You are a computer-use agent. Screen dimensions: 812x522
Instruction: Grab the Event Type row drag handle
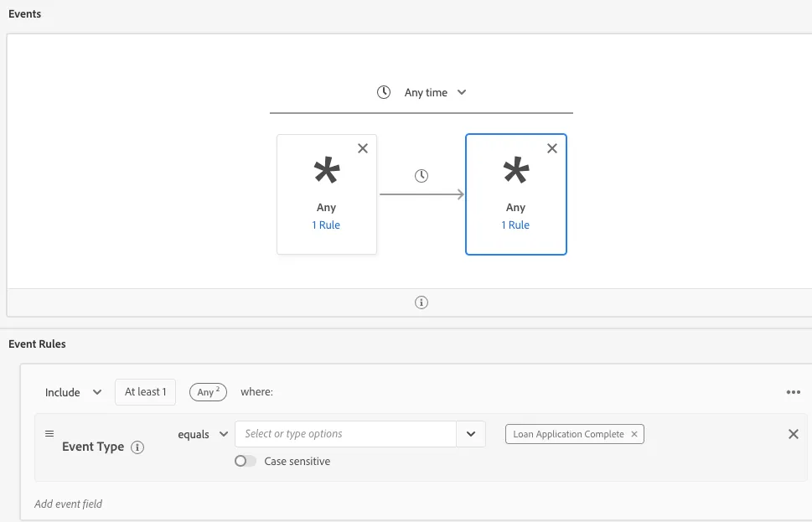click(x=49, y=433)
